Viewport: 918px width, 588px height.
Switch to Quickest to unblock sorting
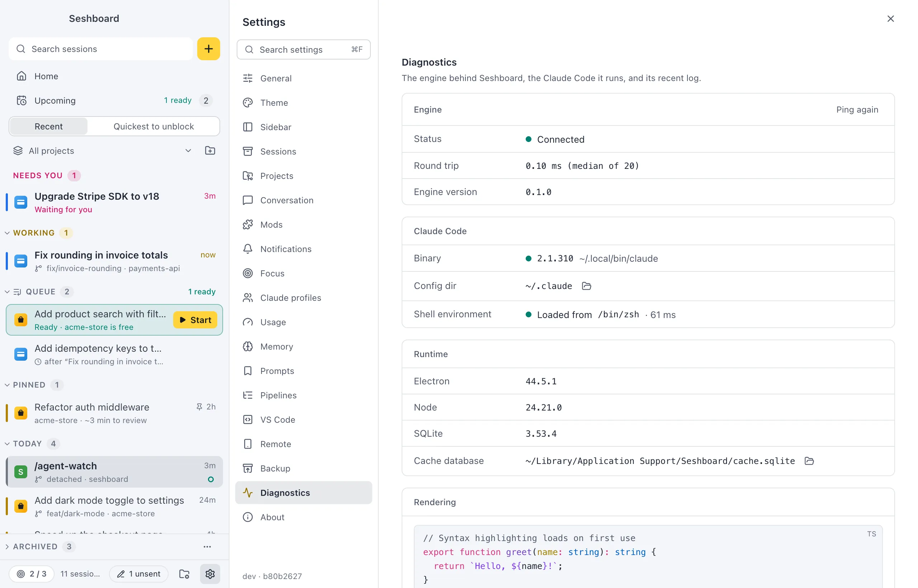pyautogui.click(x=153, y=126)
